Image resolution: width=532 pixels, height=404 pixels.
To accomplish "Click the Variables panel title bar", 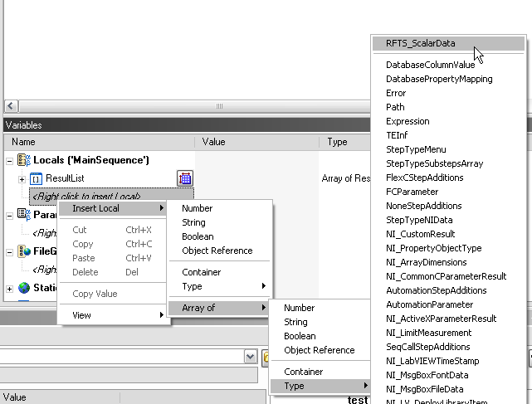I will click(187, 125).
